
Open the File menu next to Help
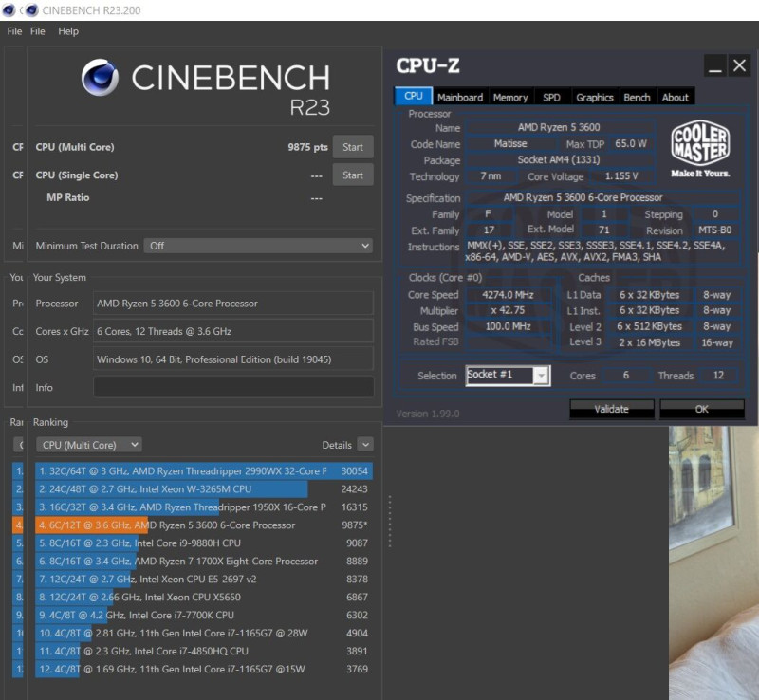click(38, 31)
